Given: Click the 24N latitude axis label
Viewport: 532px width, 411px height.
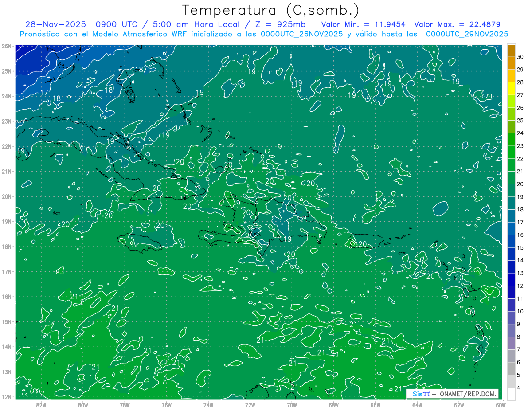Looking at the screenshot, I should 6,96.
